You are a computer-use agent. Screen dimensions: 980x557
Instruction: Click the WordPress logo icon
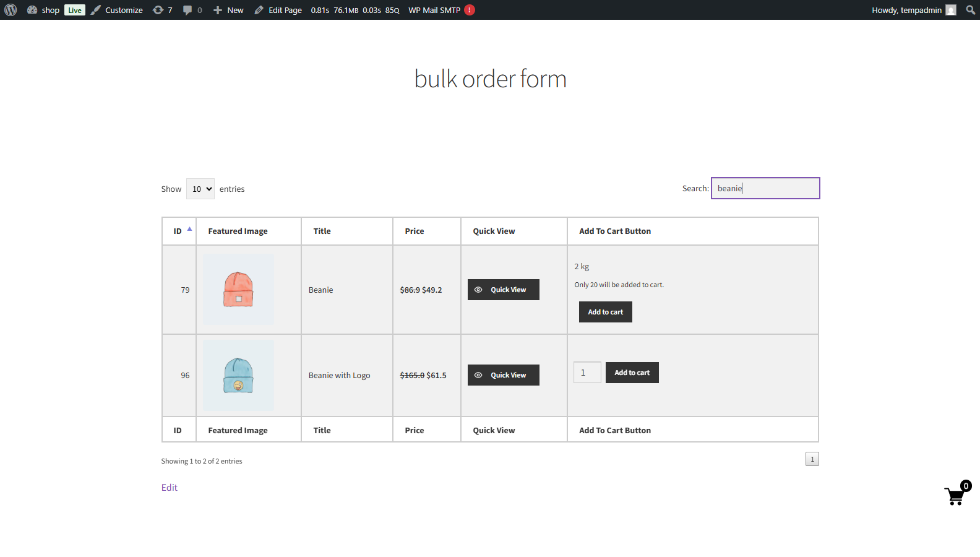pyautogui.click(x=11, y=10)
